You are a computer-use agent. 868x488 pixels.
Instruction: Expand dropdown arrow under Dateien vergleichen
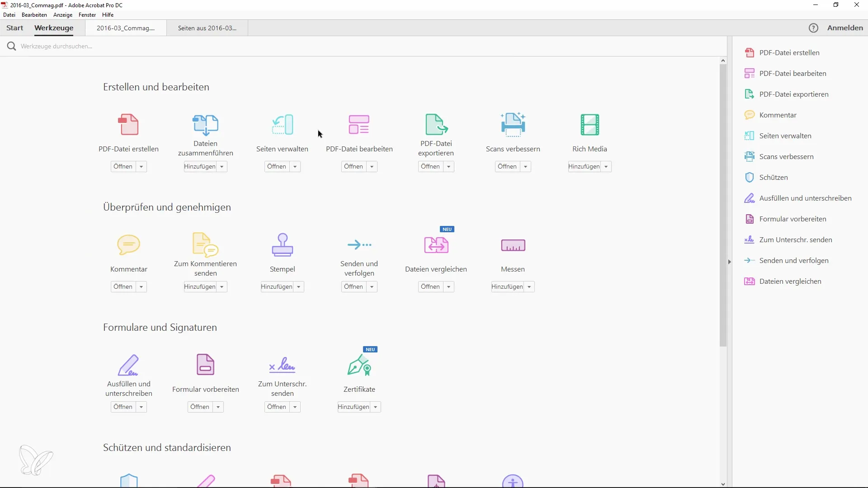pyautogui.click(x=448, y=287)
